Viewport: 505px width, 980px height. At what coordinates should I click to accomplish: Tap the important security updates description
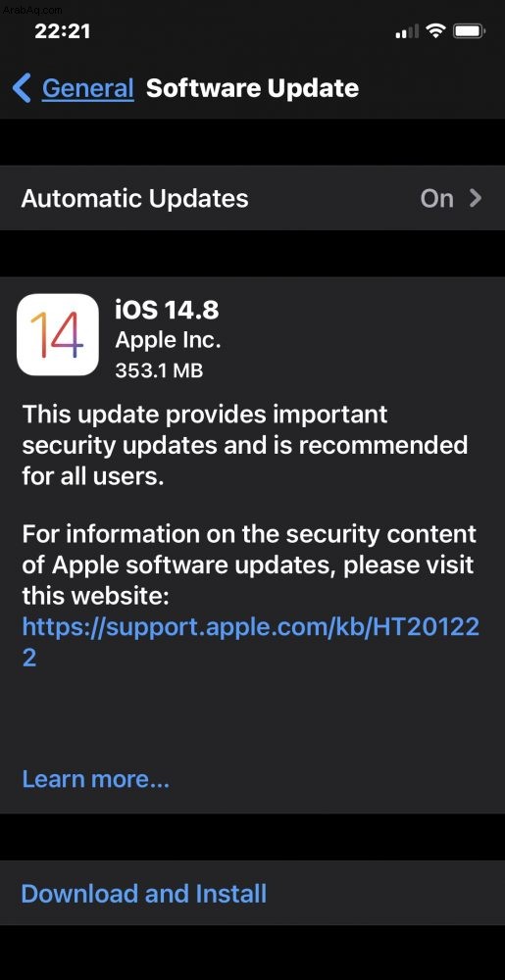pos(245,445)
